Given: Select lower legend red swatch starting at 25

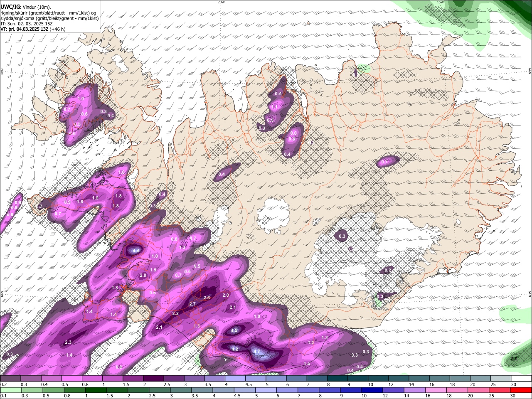Looking at the screenshot, I should click(x=500, y=390).
